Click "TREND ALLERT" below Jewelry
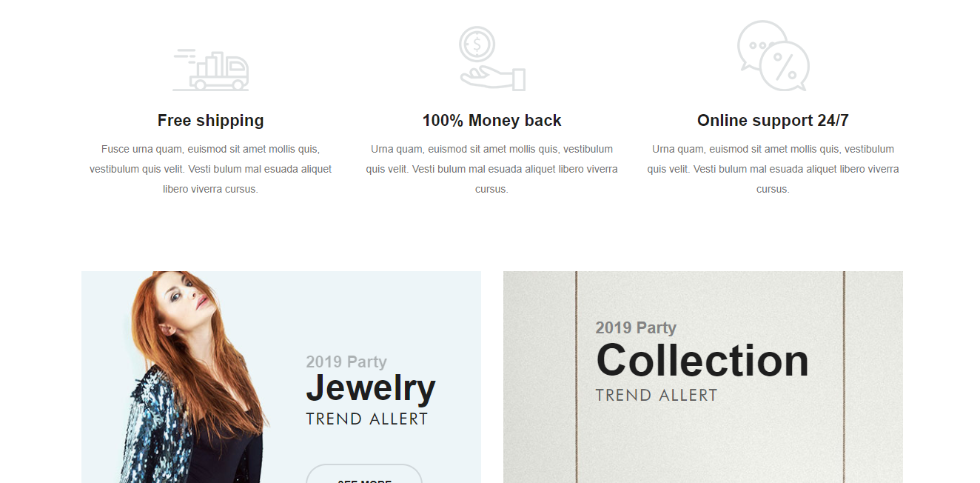 point(367,419)
